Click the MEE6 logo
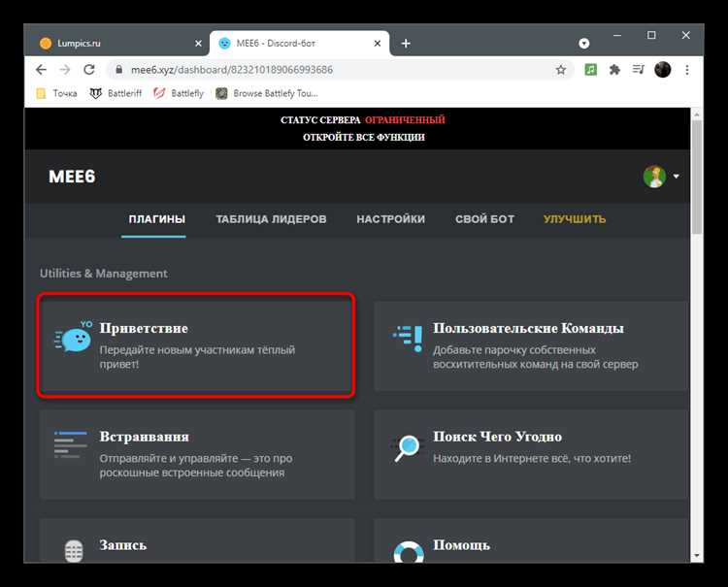Image resolution: width=728 pixels, height=587 pixels. 72,177
